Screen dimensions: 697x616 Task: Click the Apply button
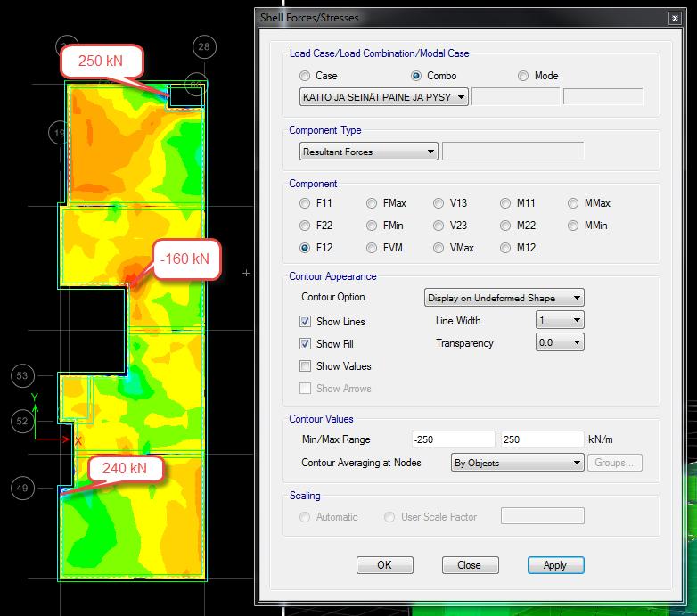(555, 565)
